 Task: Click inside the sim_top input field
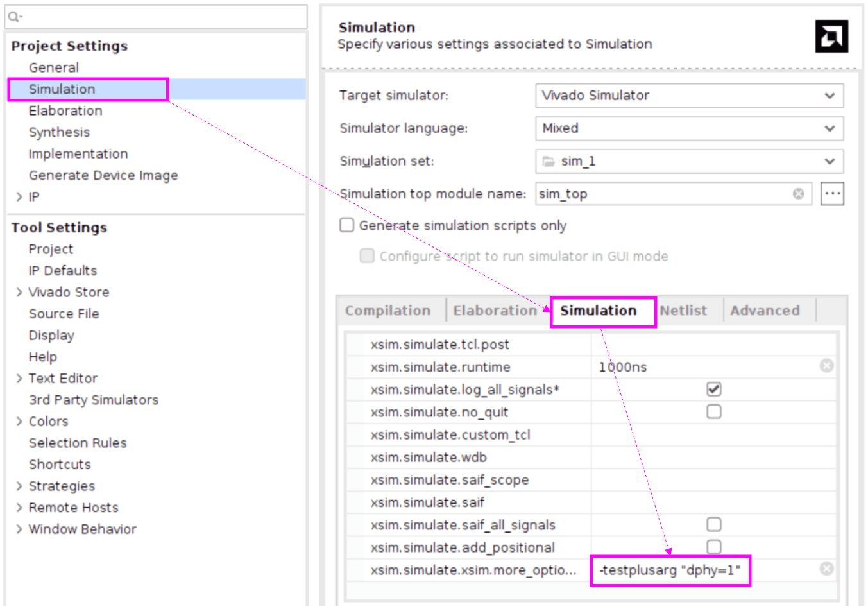pos(642,193)
